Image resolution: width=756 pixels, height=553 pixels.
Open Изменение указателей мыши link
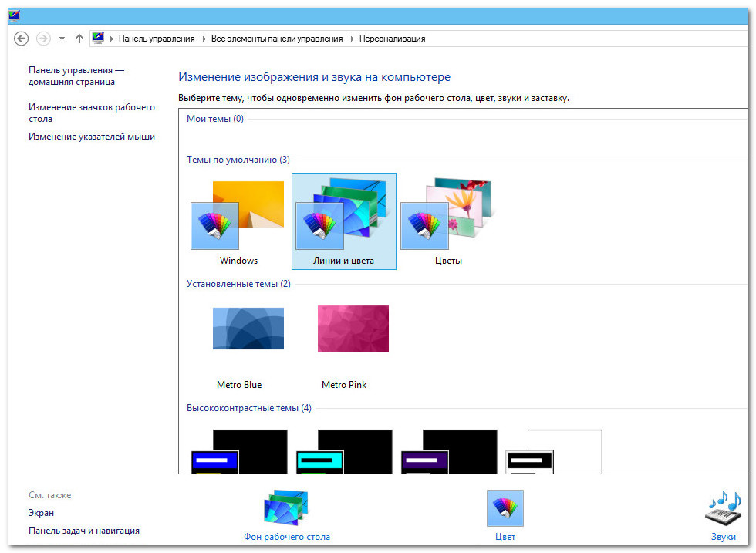pos(91,137)
